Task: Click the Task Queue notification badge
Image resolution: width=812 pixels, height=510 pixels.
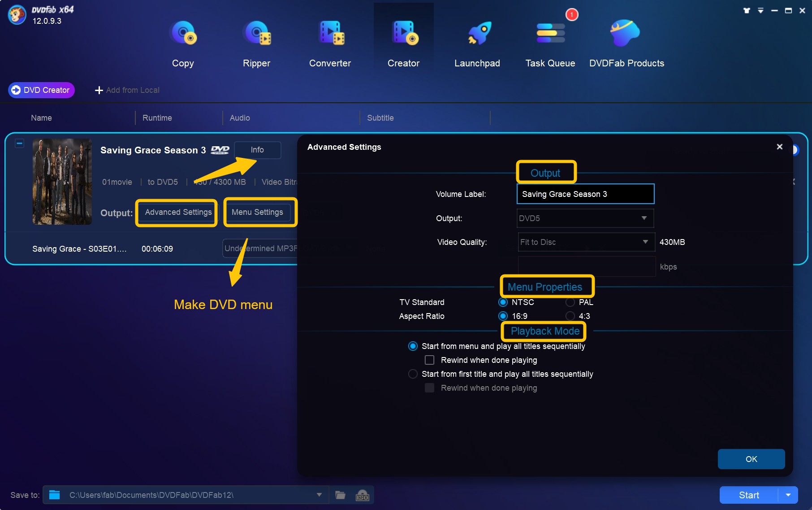Action: tap(572, 15)
